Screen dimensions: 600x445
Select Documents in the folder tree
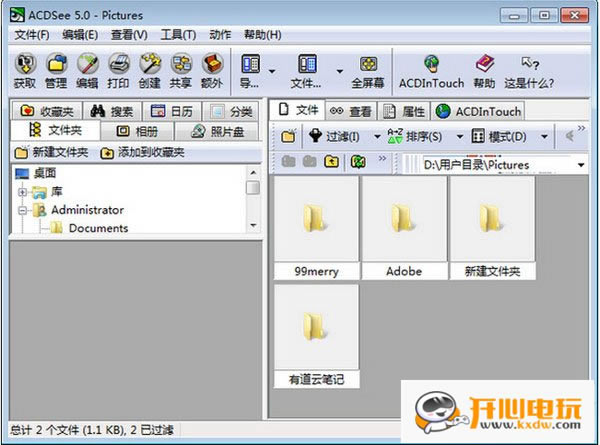90,228
